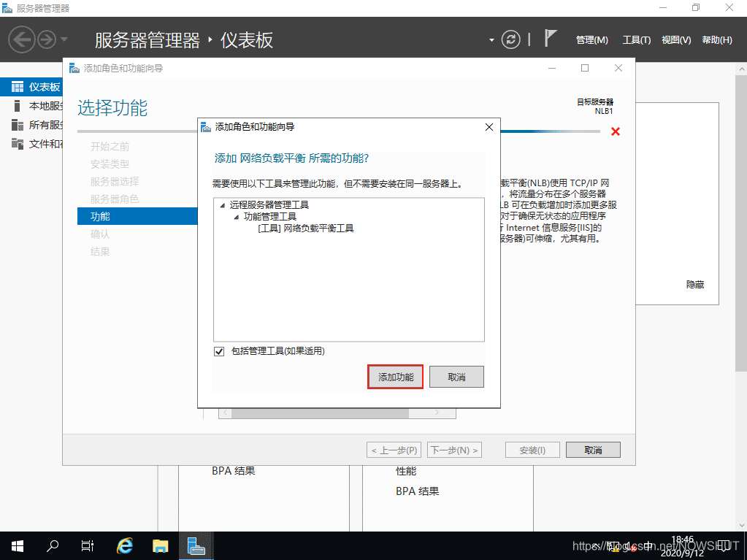Open the 帮助(H) menu

(x=717, y=40)
